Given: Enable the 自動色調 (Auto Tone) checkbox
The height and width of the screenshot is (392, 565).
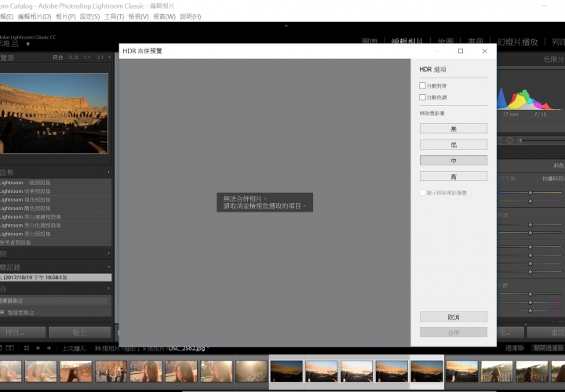Looking at the screenshot, I should 422,97.
